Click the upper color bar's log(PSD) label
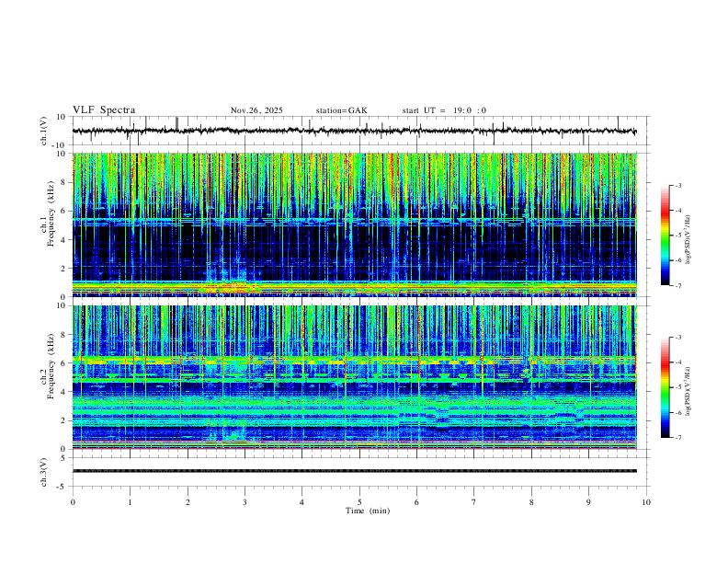The image size is (728, 563). coord(688,239)
